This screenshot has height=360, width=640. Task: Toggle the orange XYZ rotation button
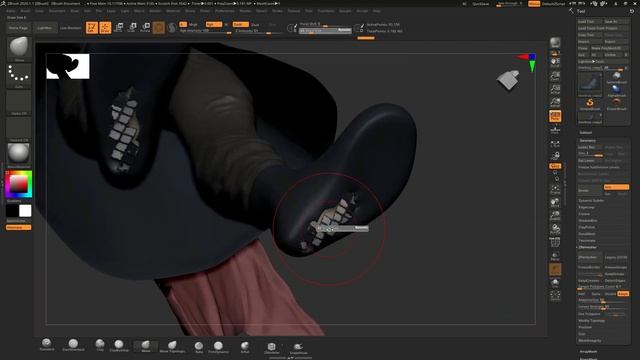[x=555, y=166]
